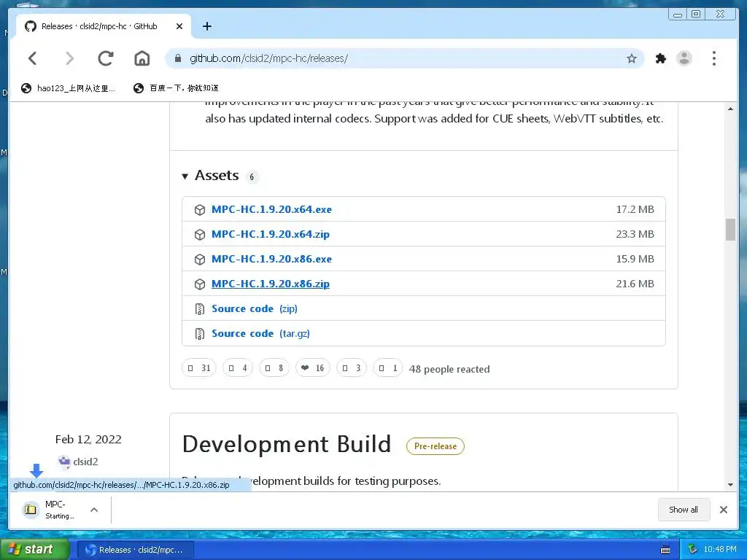This screenshot has height=560, width=747.
Task: Open the 百度一下 bookmark
Action: (x=177, y=88)
